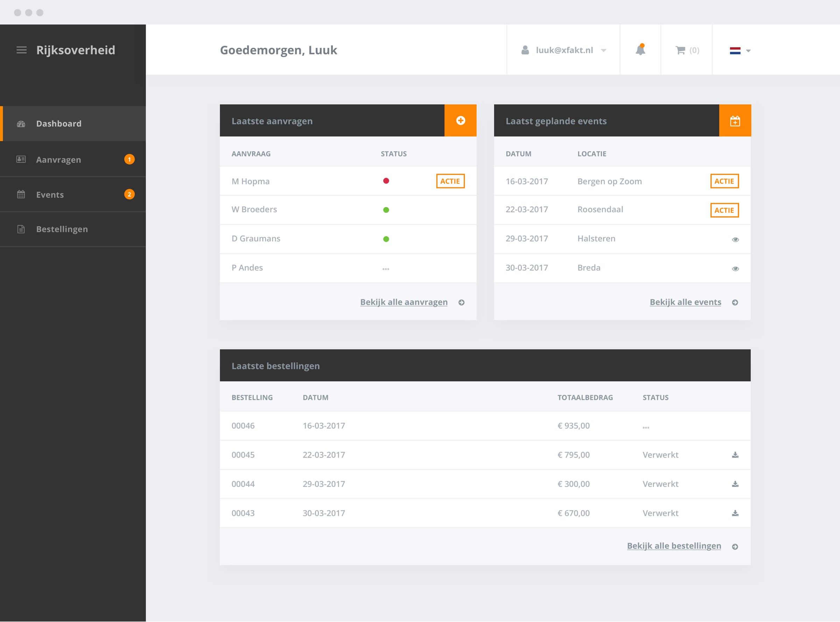
Task: Add a new aanvraag with plus icon
Action: coord(460,120)
